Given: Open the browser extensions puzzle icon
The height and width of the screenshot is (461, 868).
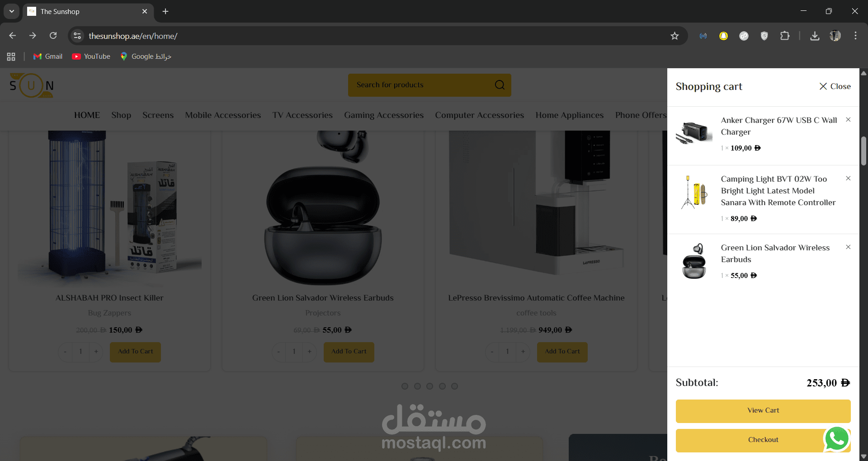Looking at the screenshot, I should click(x=785, y=36).
